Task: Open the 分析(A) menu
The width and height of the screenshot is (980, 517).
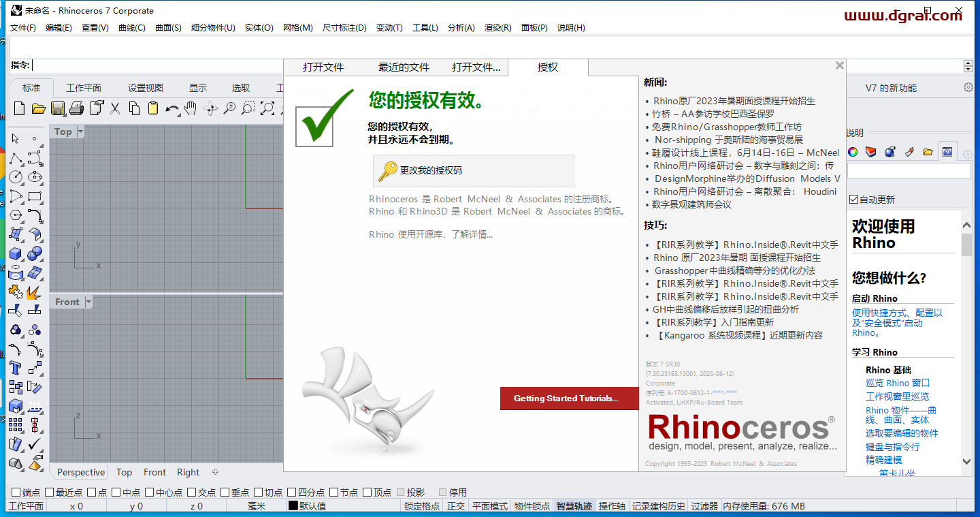Action: click(x=461, y=28)
